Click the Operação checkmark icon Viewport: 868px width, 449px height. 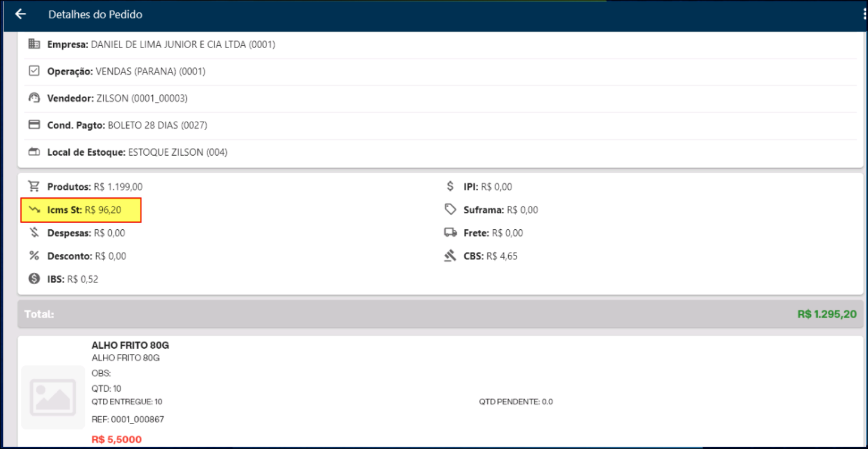tap(35, 71)
